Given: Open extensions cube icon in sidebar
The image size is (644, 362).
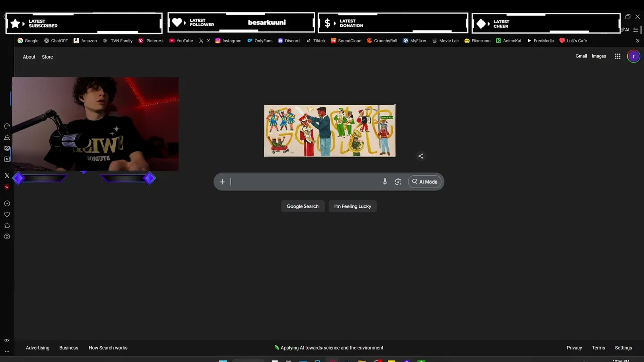Looking at the screenshot, I should (7, 226).
